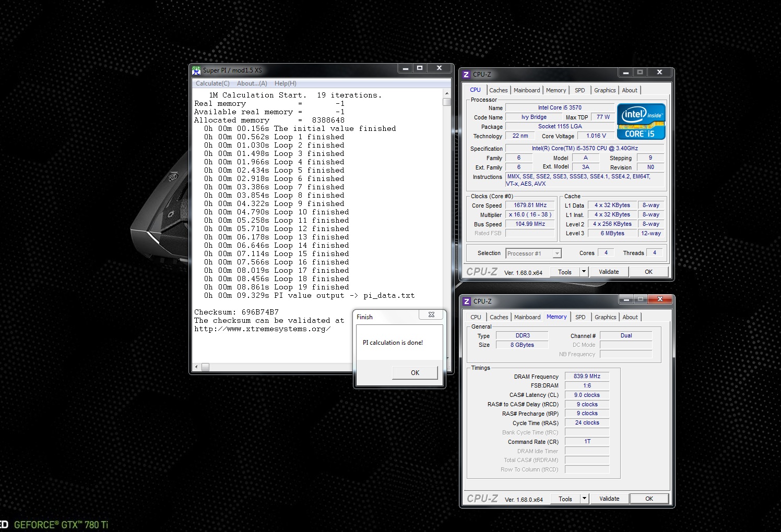Viewport: 781px width, 532px height.
Task: Click the memory Type value DDR3
Action: pos(522,336)
